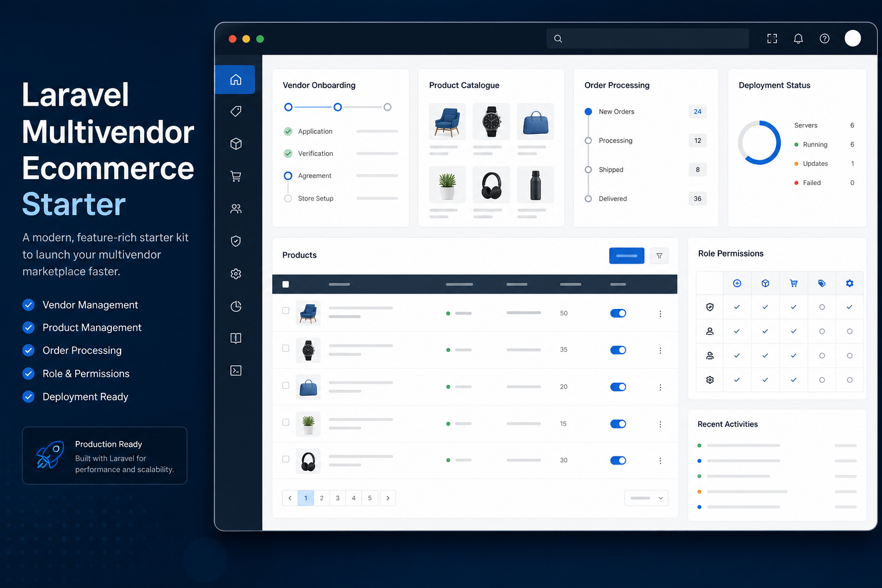
Task: Click the tag column icon in Role Permissions
Action: pyautogui.click(x=822, y=283)
